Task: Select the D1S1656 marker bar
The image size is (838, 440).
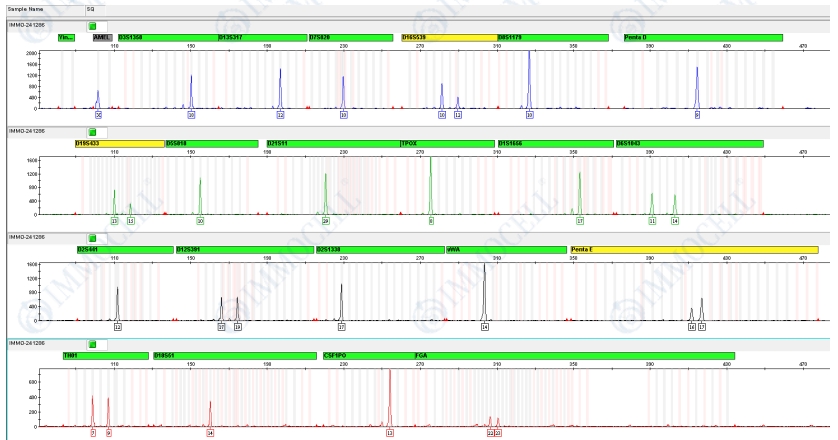Action: [x=556, y=144]
